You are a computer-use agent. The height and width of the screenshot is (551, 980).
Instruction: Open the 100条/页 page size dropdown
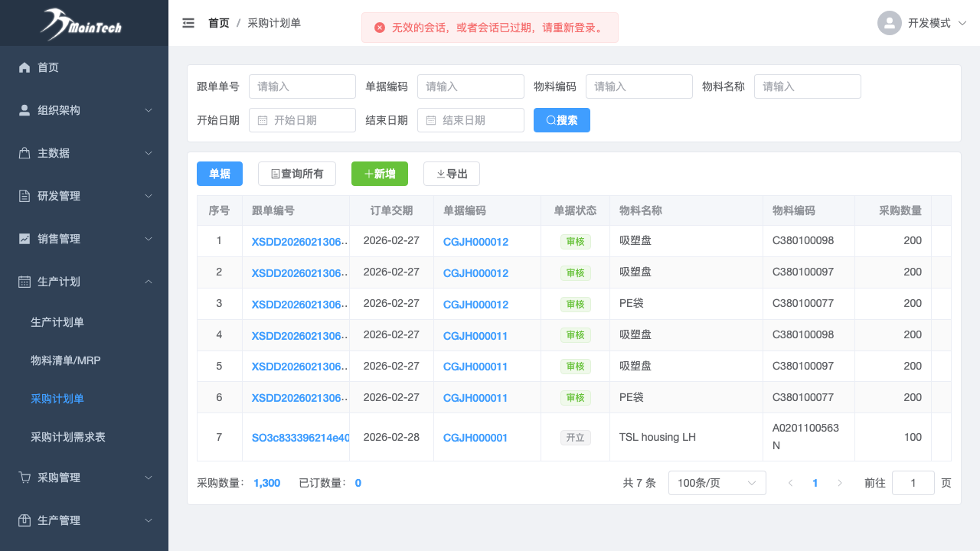tap(717, 483)
